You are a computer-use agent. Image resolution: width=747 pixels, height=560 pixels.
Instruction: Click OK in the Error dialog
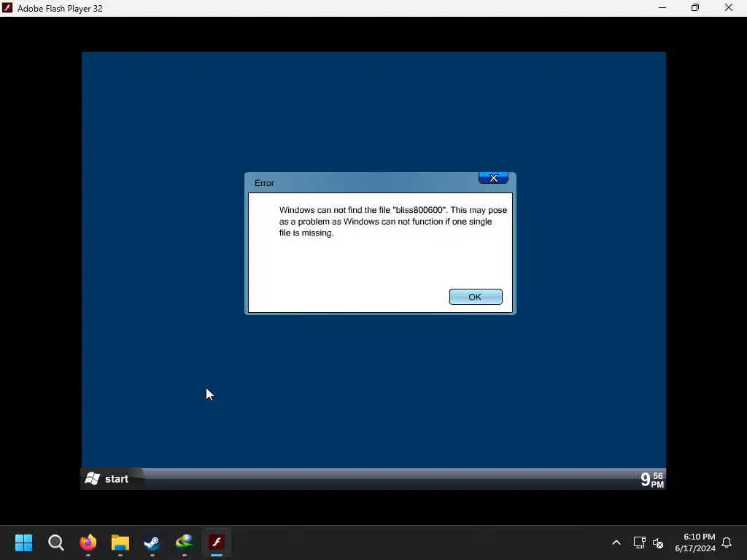(x=476, y=297)
